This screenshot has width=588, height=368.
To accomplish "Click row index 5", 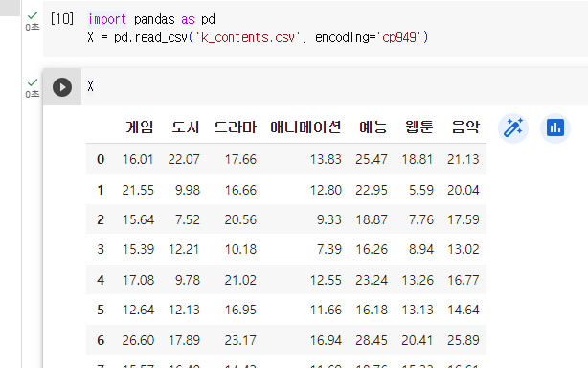I will [x=101, y=310].
